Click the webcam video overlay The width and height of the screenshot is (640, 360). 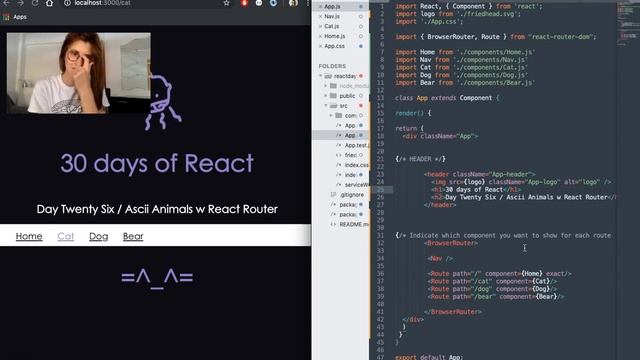[78, 73]
